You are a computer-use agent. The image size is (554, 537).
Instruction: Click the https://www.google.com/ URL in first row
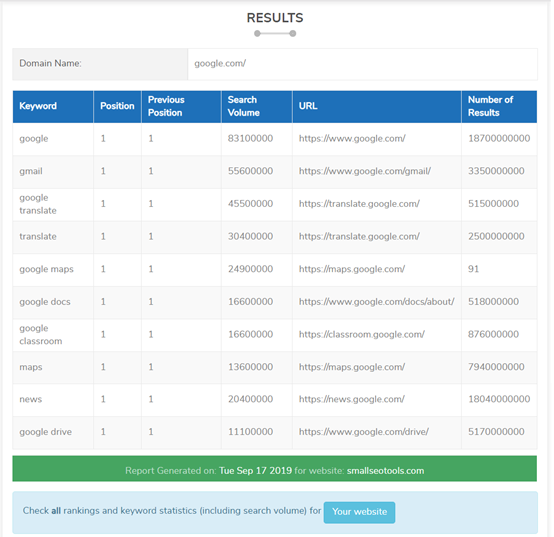pyautogui.click(x=352, y=138)
